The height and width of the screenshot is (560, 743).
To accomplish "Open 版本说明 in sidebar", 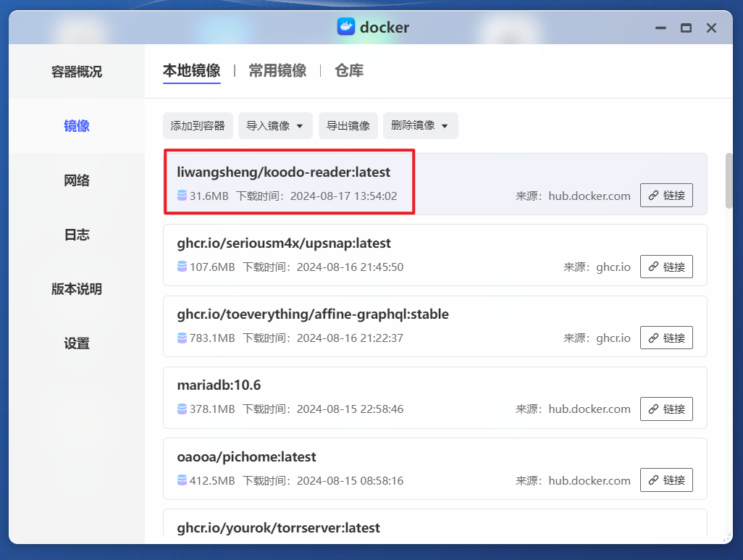I will click(77, 289).
